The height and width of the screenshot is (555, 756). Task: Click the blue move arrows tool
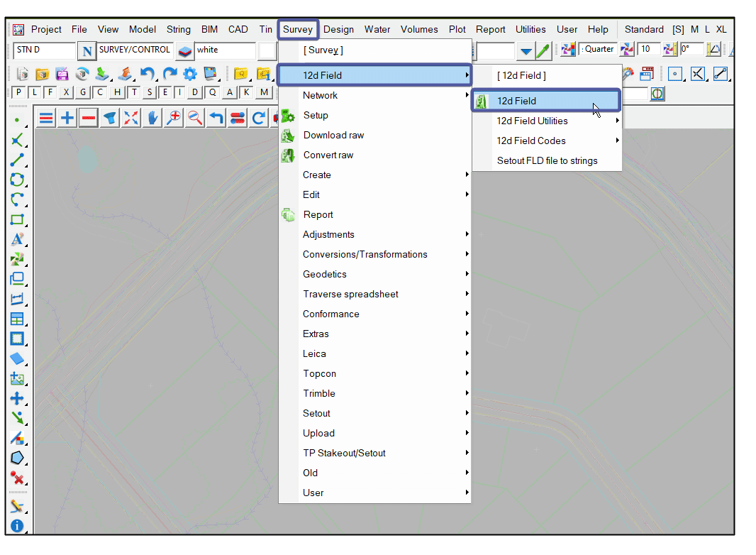(17, 398)
